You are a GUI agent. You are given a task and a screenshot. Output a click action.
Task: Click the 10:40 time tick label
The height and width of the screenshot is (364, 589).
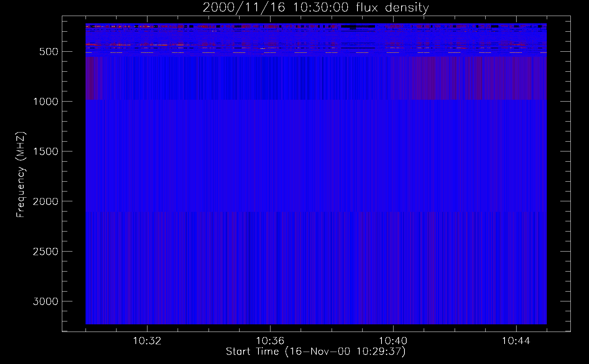[x=393, y=341]
